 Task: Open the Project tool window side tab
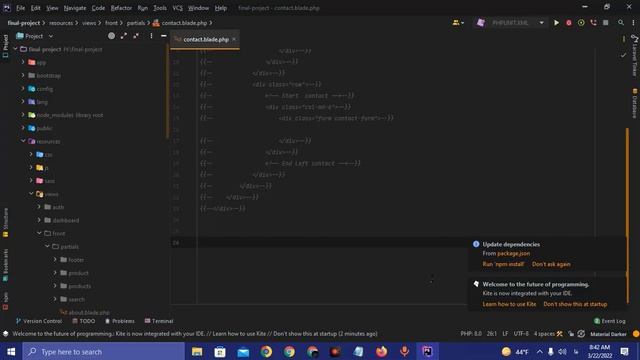click(5, 46)
